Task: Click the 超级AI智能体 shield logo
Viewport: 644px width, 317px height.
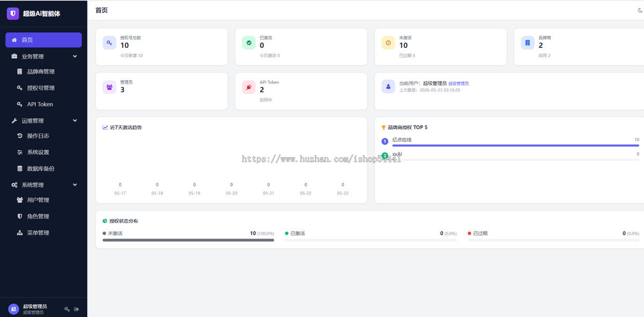Action: click(13, 13)
